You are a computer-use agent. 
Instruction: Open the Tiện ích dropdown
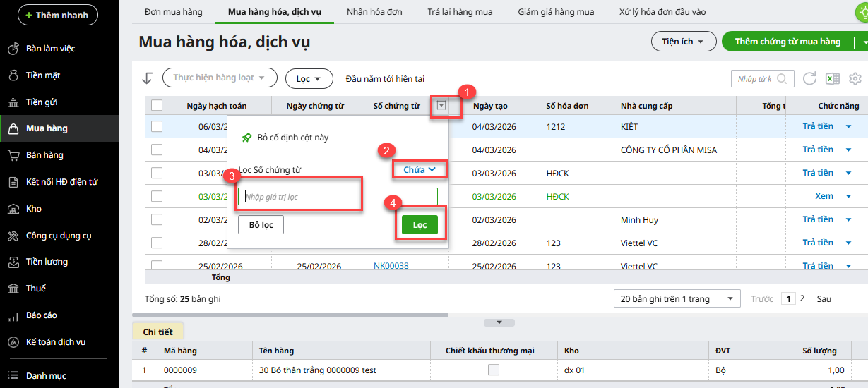click(683, 42)
